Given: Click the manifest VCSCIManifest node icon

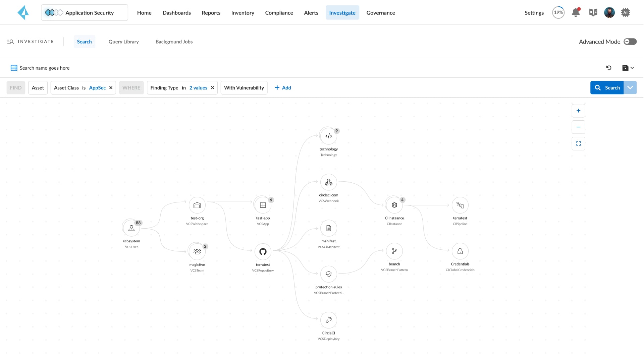Looking at the screenshot, I should pyautogui.click(x=329, y=228).
